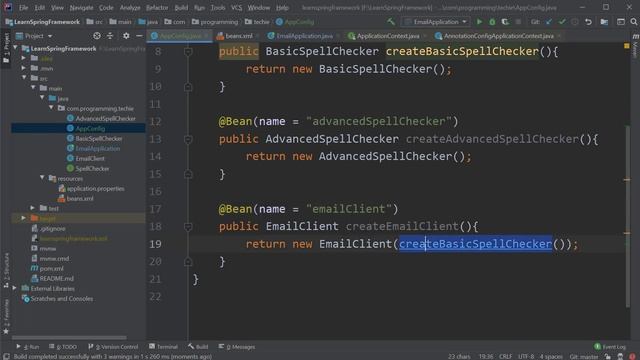Open Version Control tool window
This screenshot has width=640, height=360.
(113, 347)
